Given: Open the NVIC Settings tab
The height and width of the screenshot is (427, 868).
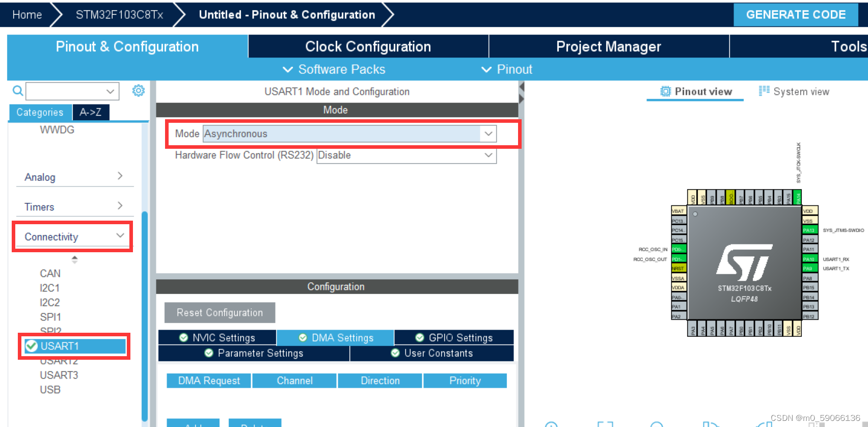Looking at the screenshot, I should pyautogui.click(x=218, y=337).
